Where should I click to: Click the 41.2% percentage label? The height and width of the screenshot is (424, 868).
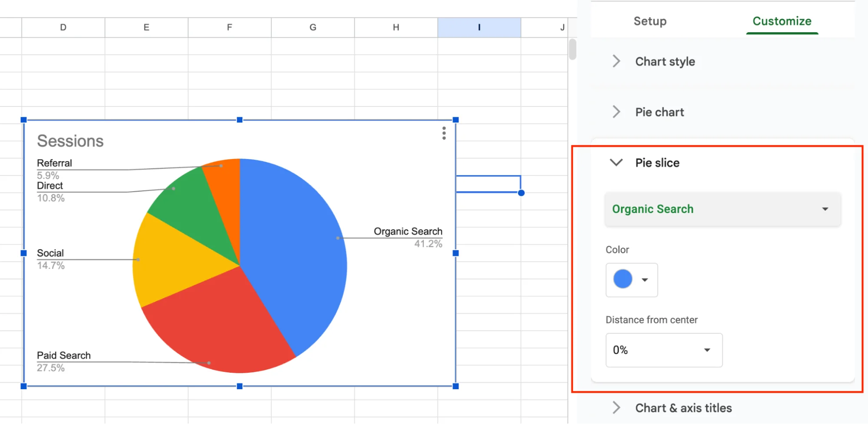tap(428, 244)
